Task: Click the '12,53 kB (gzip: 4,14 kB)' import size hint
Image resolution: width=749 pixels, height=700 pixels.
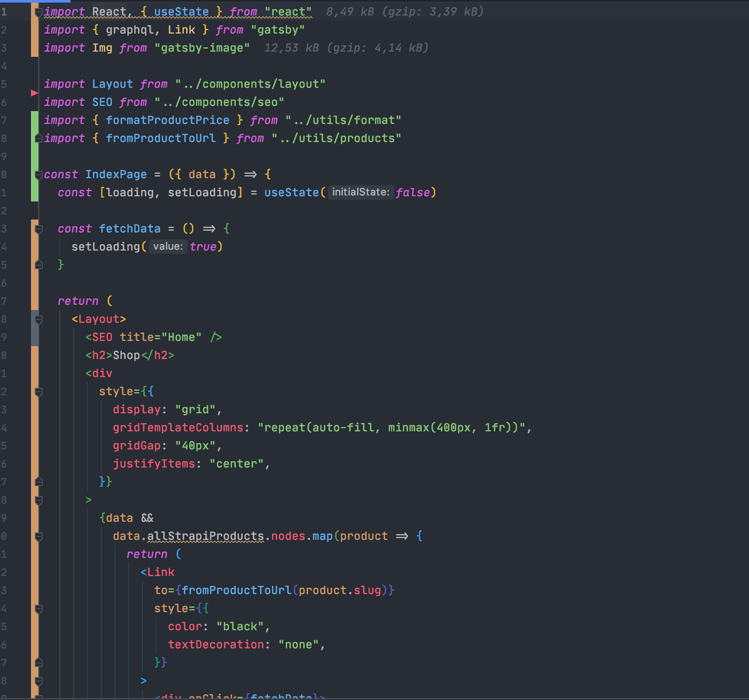Action: [346, 48]
